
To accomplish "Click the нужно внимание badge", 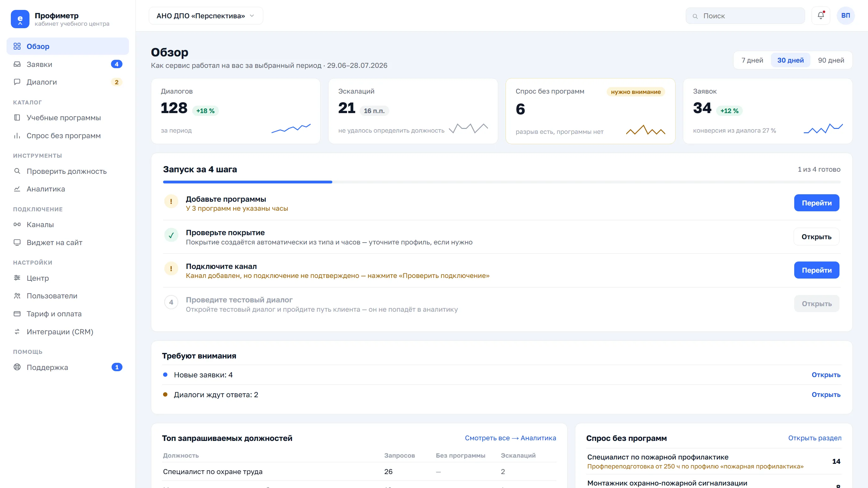I will 635,92.
